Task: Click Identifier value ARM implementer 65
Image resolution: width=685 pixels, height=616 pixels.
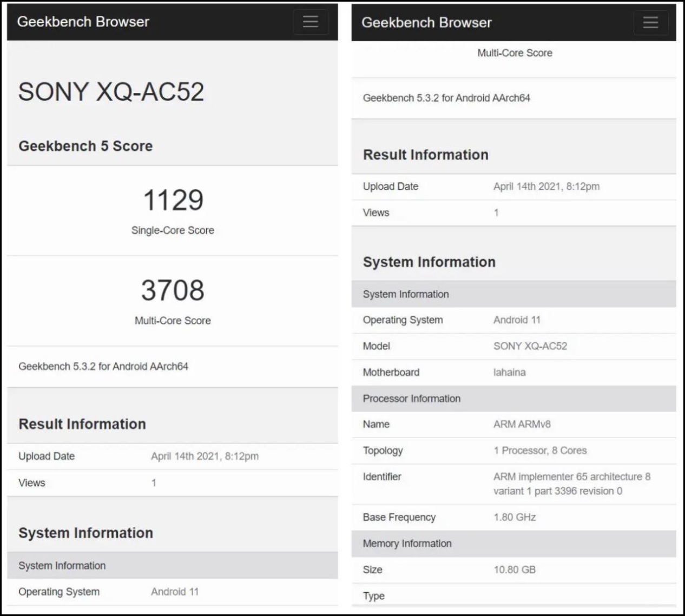Action: pos(572,483)
